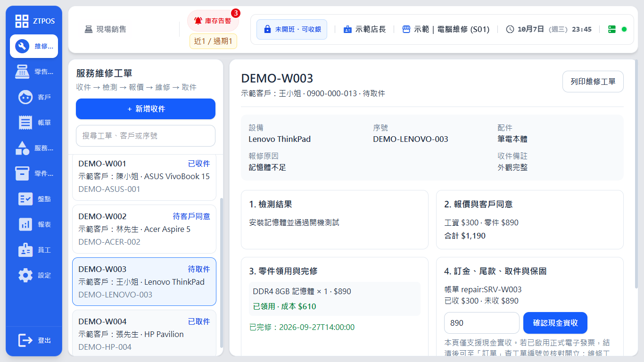
Task: Click the cash amount field showing 890
Action: click(x=482, y=323)
